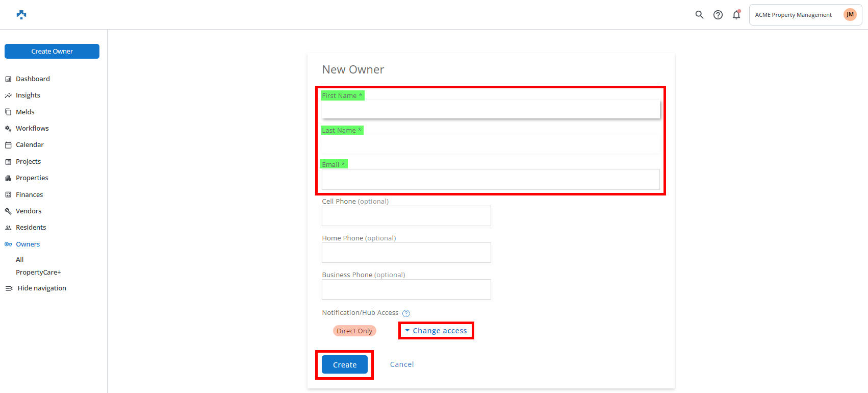Viewport: 868px width, 393px height.
Task: Click the JM user avatar
Action: [x=850, y=15]
